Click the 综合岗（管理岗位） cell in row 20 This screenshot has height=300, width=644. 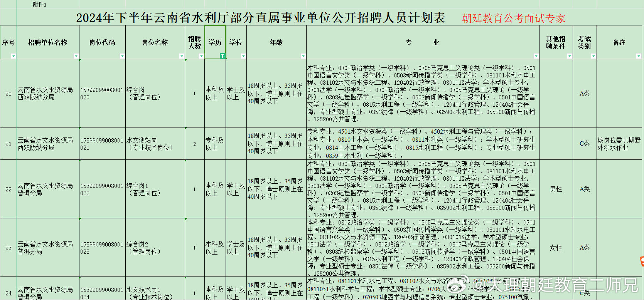coord(155,94)
